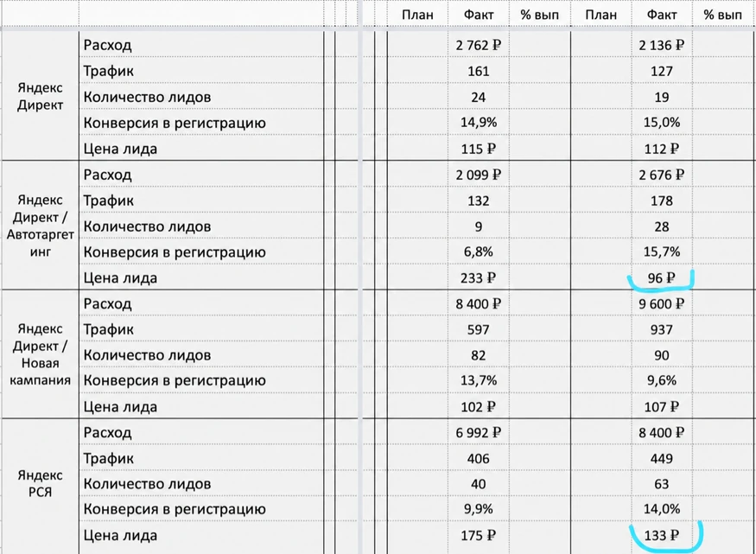Select the traffic cell with value 132

[479, 201]
